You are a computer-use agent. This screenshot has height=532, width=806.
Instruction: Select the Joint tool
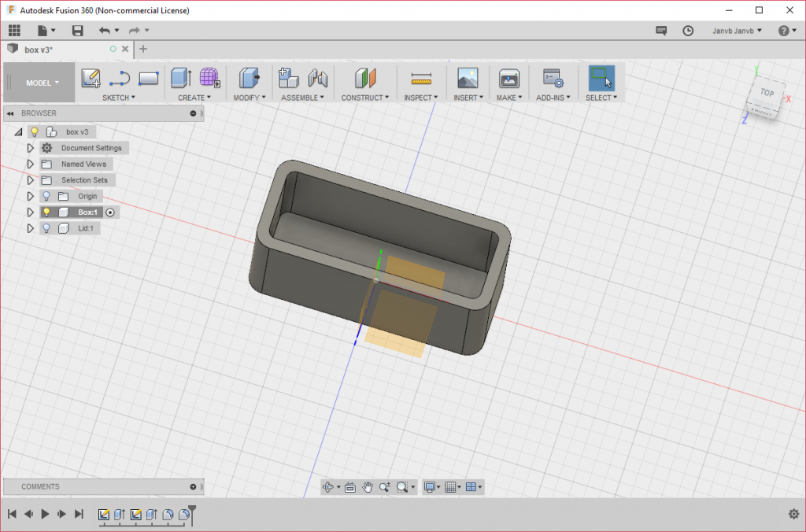(x=318, y=78)
